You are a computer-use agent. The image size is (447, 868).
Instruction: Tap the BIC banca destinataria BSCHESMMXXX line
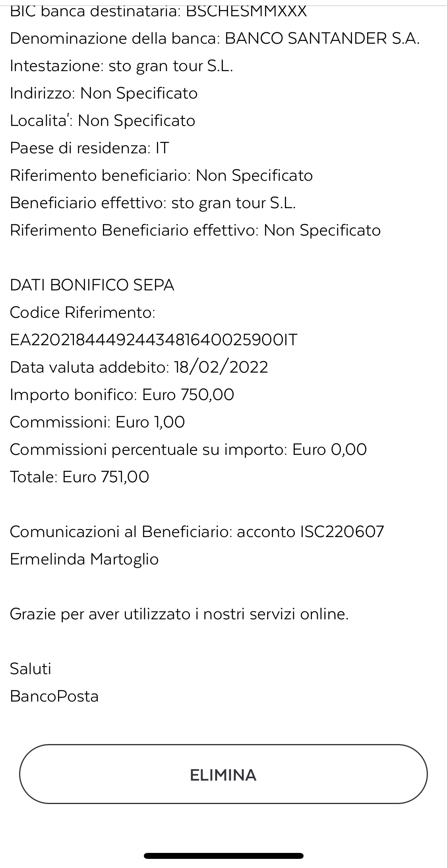[x=159, y=12]
